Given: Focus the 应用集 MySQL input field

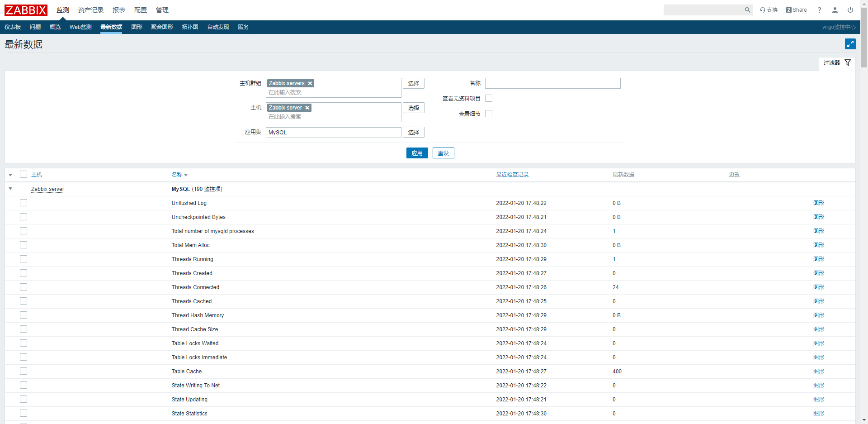Looking at the screenshot, I should tap(334, 132).
